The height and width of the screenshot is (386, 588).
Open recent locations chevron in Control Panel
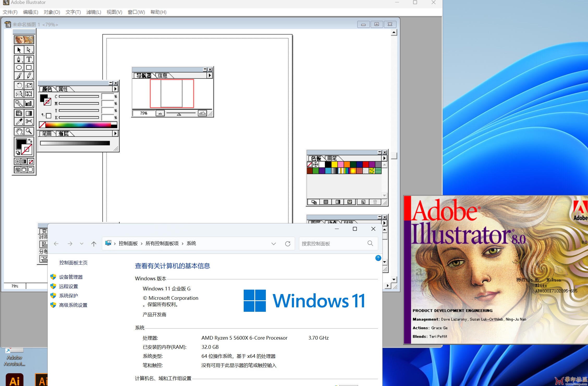(x=82, y=244)
